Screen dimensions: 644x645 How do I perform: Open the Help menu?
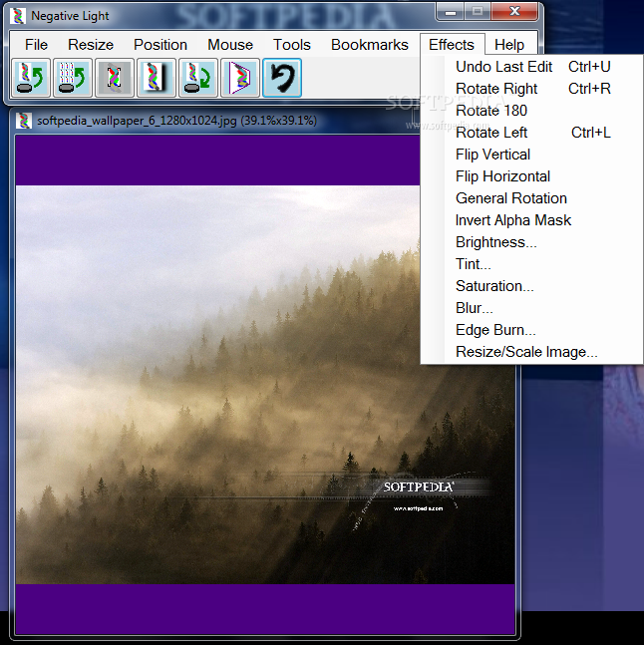pyautogui.click(x=509, y=45)
